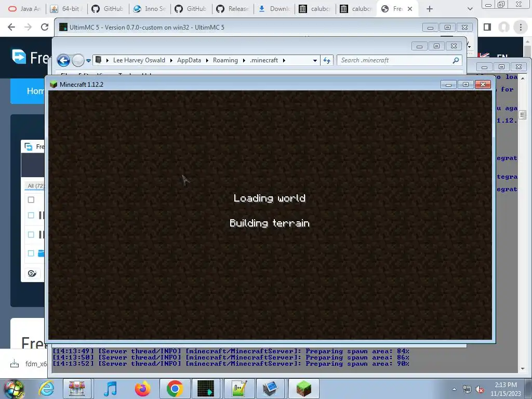
Task: Show hidden system tray icons
Action: pos(454,389)
